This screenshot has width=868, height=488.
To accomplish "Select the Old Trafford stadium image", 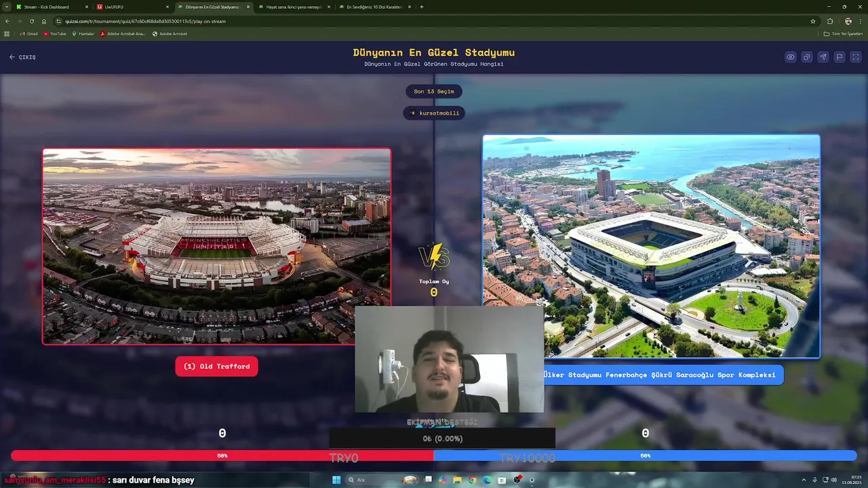I will [x=216, y=246].
